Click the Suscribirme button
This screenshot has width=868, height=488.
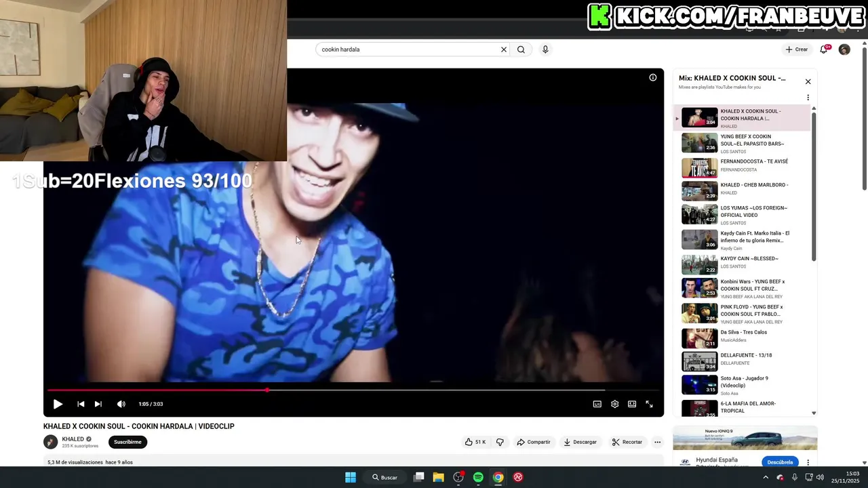coord(127,442)
